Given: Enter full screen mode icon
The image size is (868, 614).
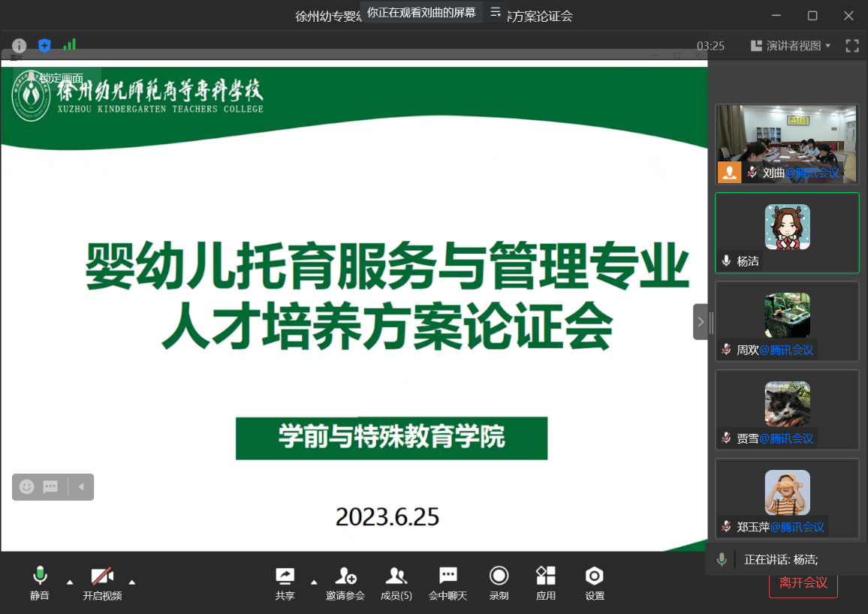Looking at the screenshot, I should click(851, 46).
